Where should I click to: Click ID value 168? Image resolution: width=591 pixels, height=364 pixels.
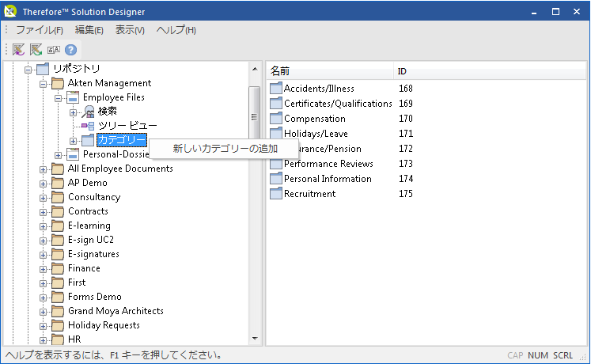tap(406, 88)
